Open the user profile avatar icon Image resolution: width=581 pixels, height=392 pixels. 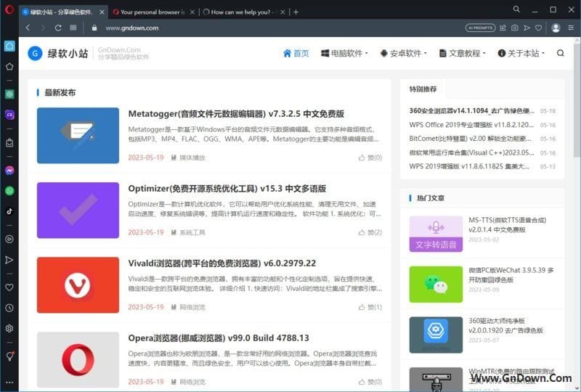556,28
